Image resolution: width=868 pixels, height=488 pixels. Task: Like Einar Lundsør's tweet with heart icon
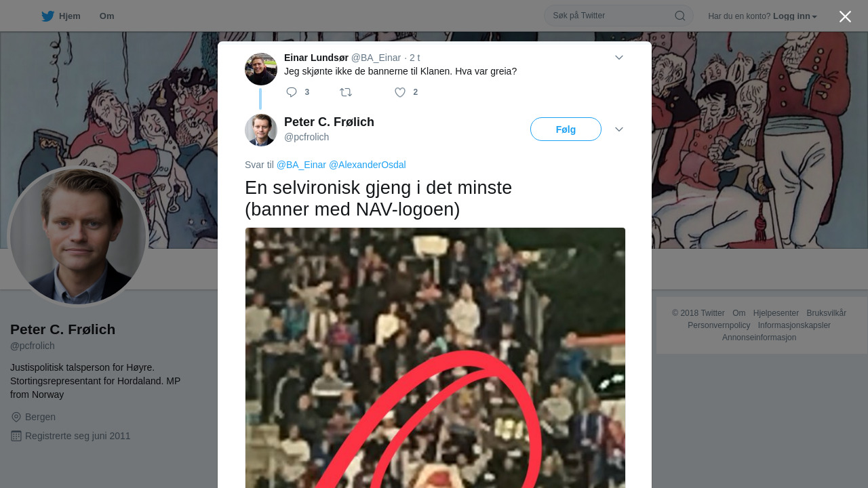tap(400, 92)
